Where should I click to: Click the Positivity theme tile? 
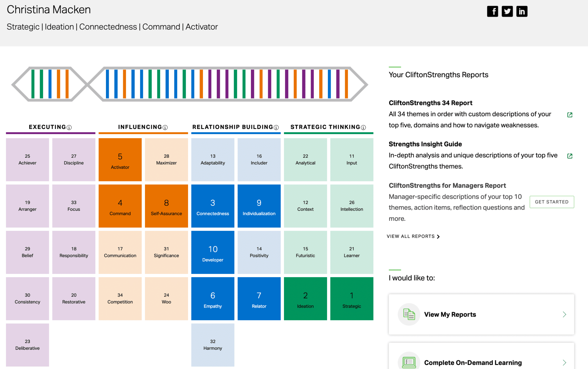(x=259, y=252)
